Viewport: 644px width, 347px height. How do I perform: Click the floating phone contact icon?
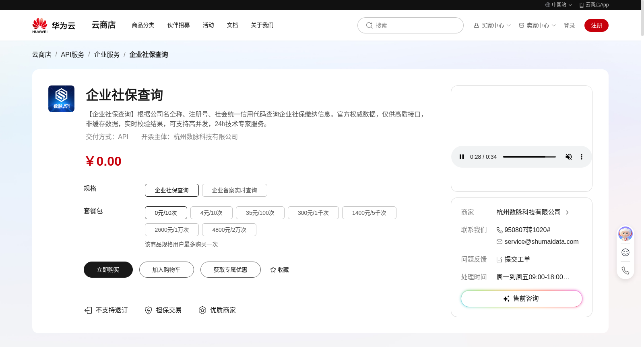coord(625,270)
